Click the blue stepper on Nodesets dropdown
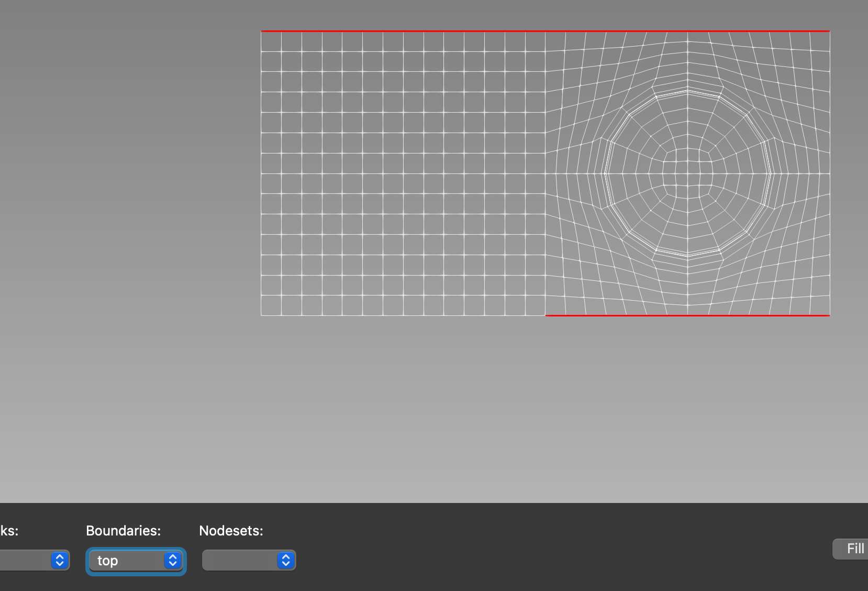This screenshot has height=591, width=868. pos(285,560)
